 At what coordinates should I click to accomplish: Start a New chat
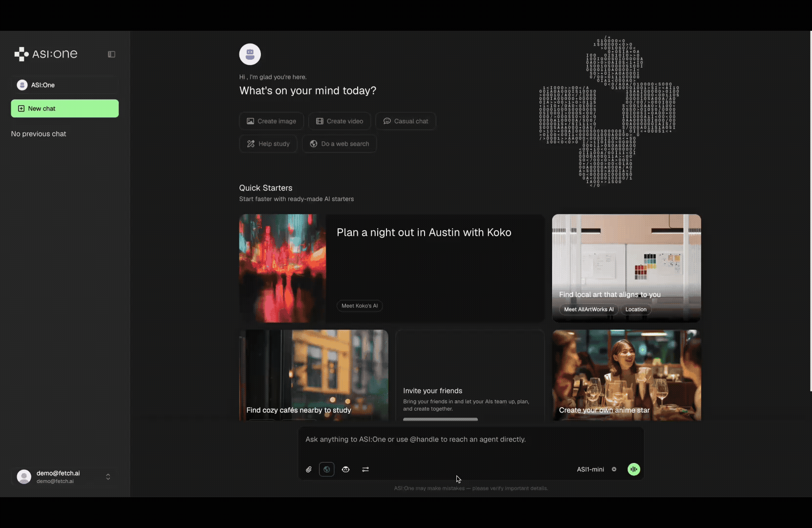[64, 109]
